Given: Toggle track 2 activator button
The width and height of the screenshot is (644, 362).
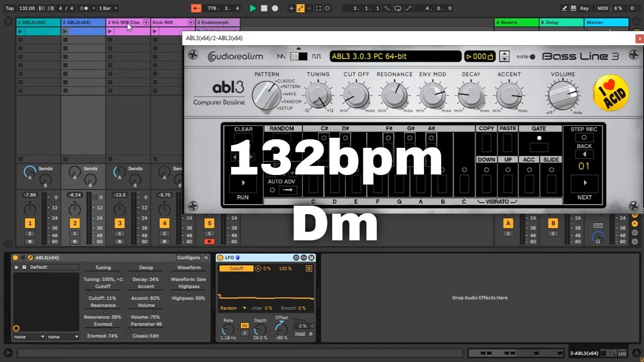Looking at the screenshot, I should click(74, 223).
